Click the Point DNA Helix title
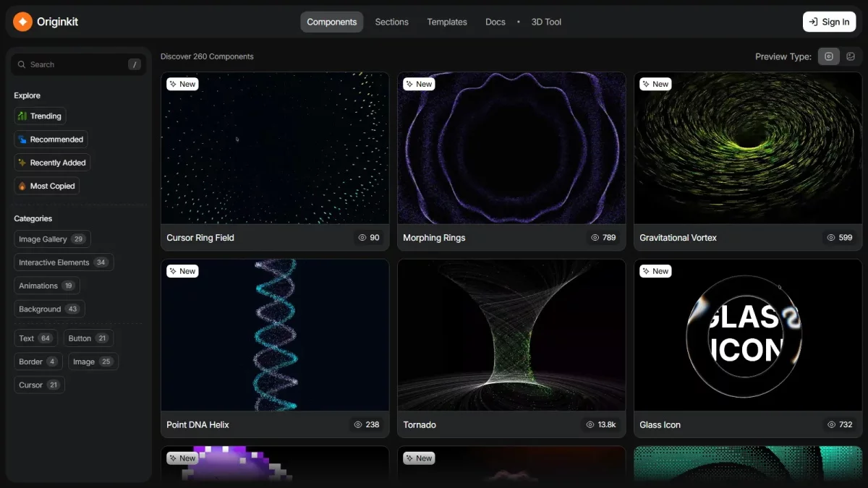Screen dimensions: 868x488 coord(197,424)
